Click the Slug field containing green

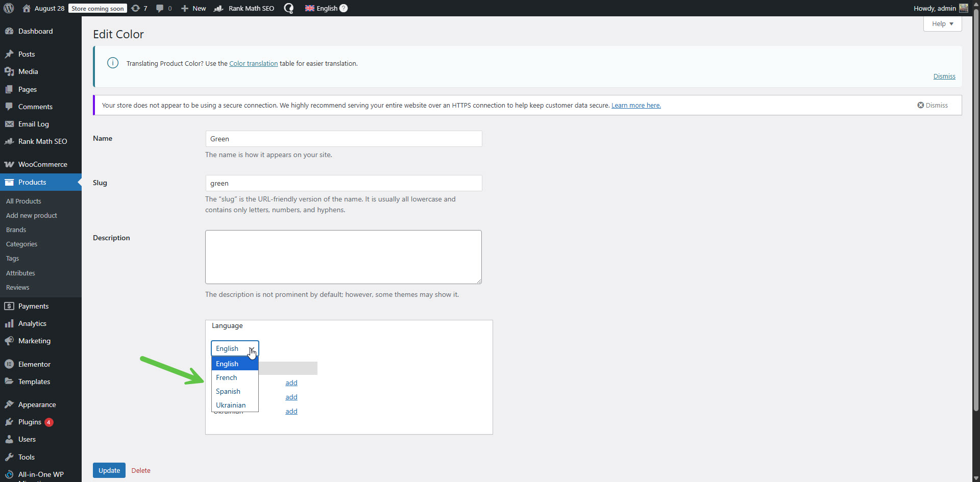click(x=344, y=183)
